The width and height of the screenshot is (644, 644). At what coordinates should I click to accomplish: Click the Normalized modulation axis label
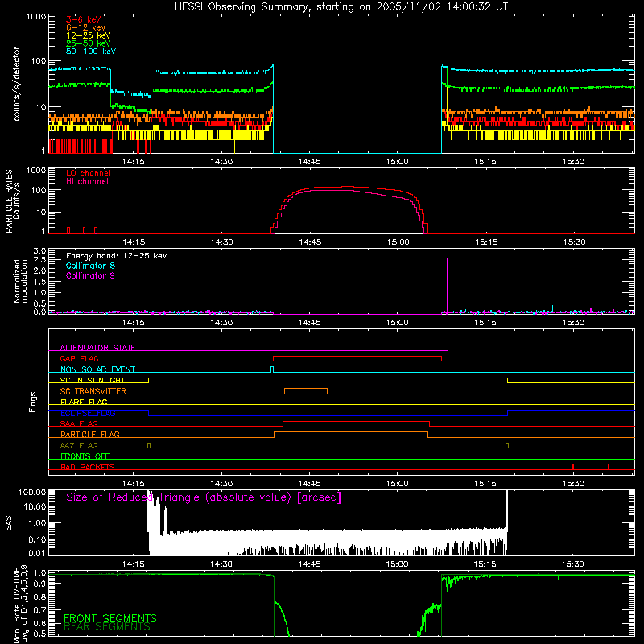point(20,281)
